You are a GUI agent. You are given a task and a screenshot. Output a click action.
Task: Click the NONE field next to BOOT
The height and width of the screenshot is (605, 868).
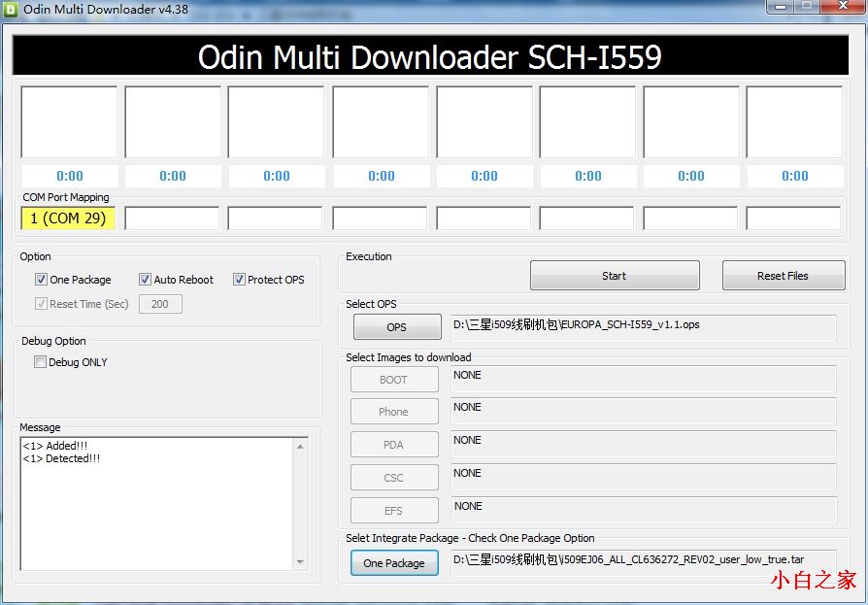(x=644, y=380)
